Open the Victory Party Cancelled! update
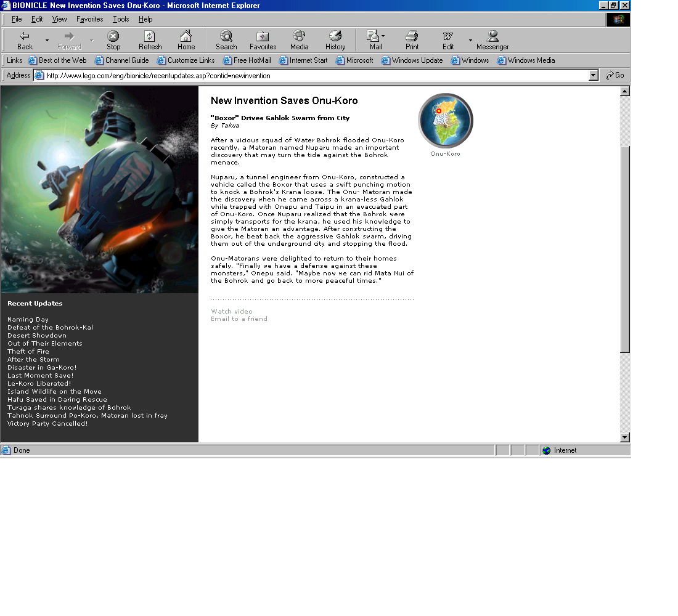The image size is (678, 616). click(x=47, y=424)
